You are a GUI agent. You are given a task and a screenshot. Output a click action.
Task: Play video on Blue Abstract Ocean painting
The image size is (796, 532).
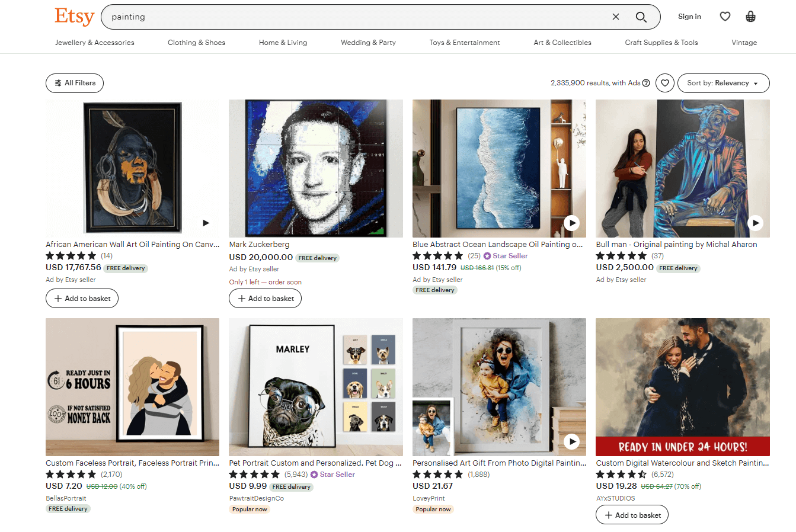pyautogui.click(x=571, y=223)
